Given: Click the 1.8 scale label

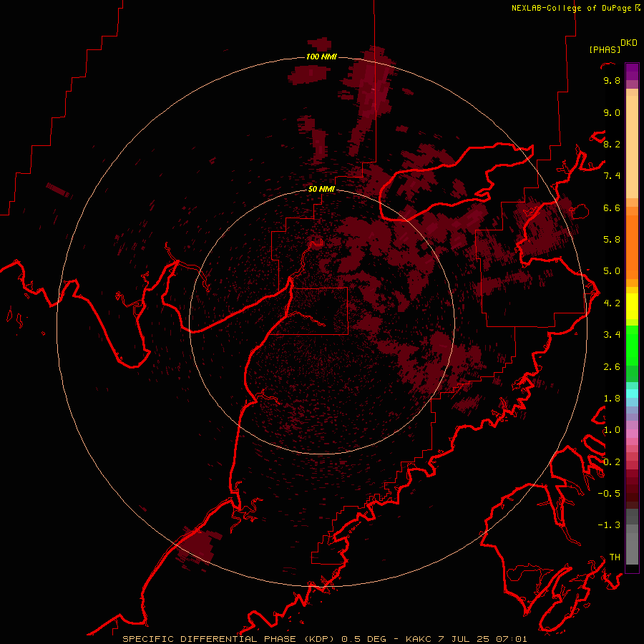Looking at the screenshot, I should pos(612,398).
